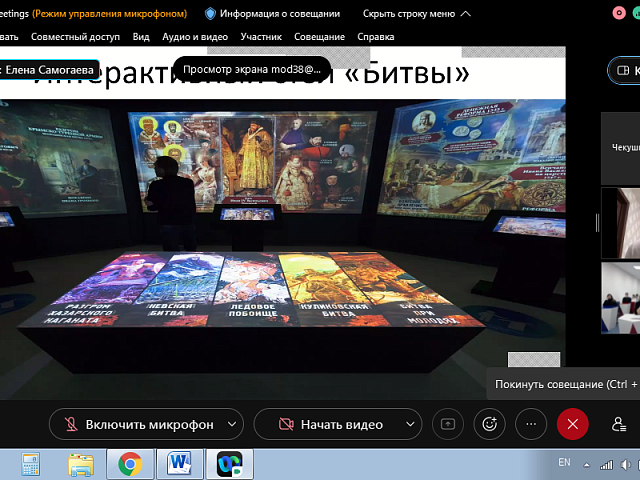Open the more options ellipsis button

531,424
